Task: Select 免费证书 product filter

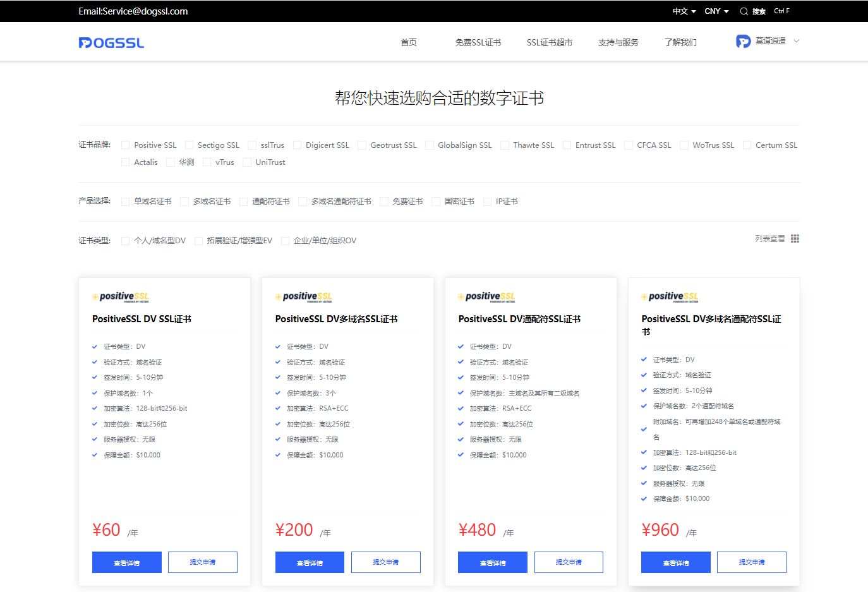Action: [x=384, y=202]
